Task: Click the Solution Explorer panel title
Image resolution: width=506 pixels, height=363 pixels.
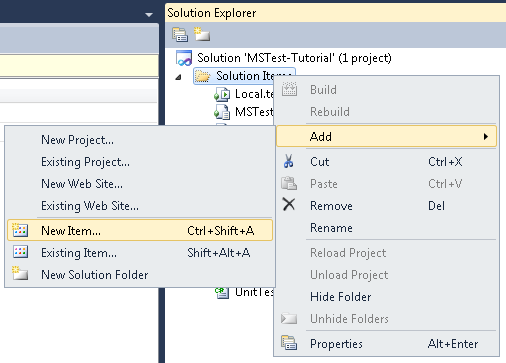Action: point(212,13)
